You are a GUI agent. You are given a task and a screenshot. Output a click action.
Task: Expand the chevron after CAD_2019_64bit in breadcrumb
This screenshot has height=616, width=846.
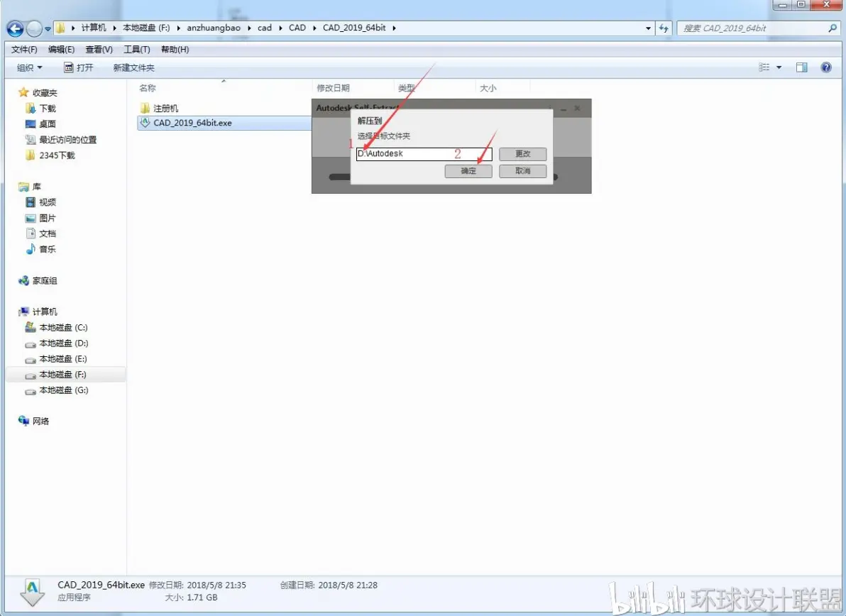coord(395,28)
